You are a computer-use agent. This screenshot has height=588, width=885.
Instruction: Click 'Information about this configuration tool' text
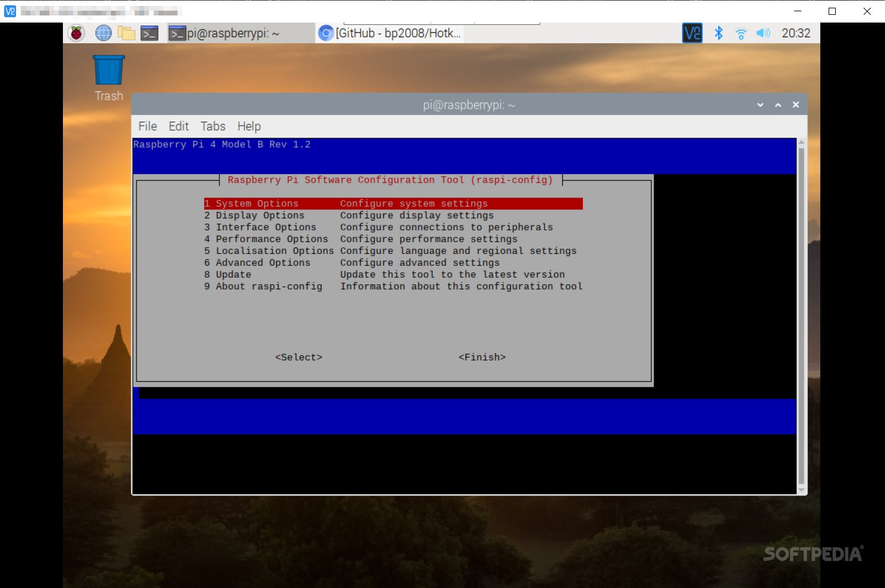pos(461,287)
